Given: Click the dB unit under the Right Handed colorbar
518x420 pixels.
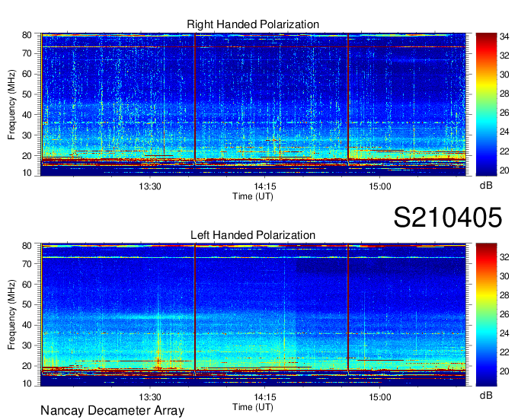Looking at the screenshot, I should tap(486, 186).
